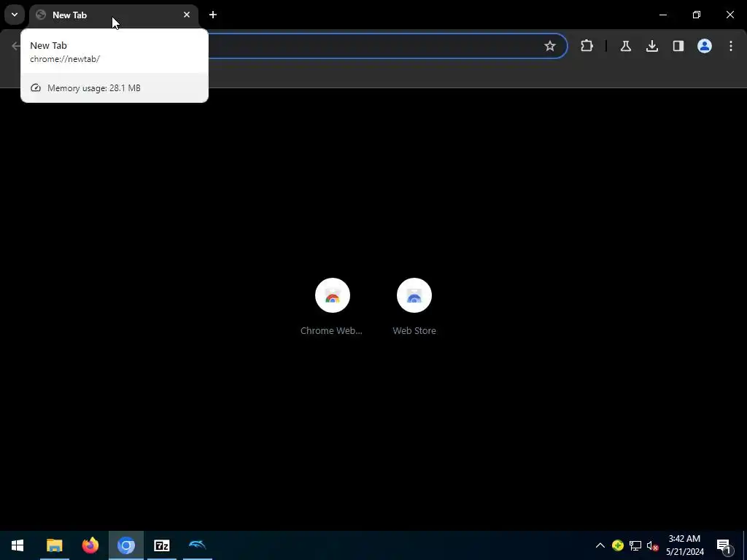Viewport: 747px width, 560px height.
Task: Open the network status tray icon
Action: coord(635,545)
